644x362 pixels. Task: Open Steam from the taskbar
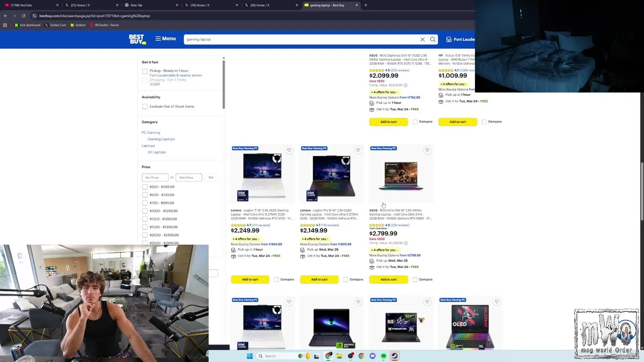tap(394, 356)
